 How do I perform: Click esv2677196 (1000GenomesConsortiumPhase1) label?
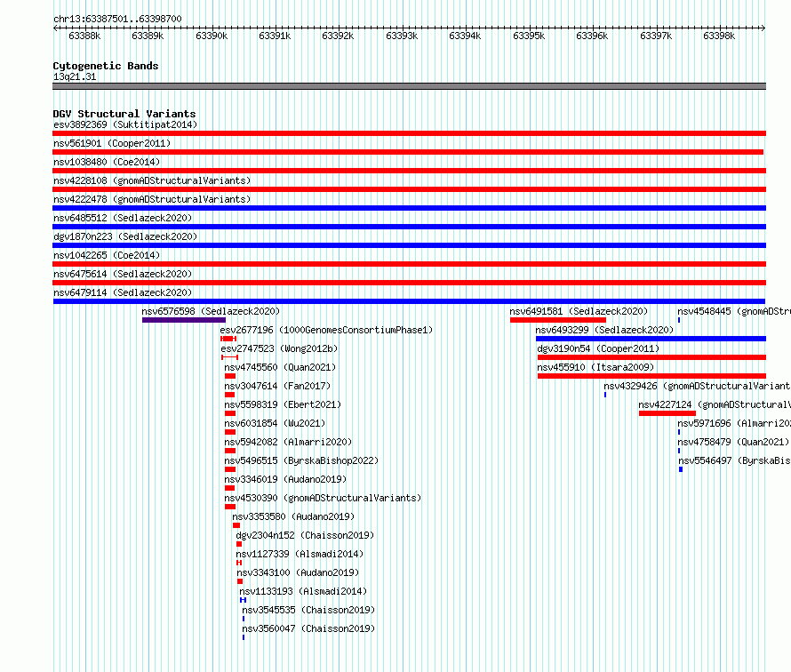[326, 330]
